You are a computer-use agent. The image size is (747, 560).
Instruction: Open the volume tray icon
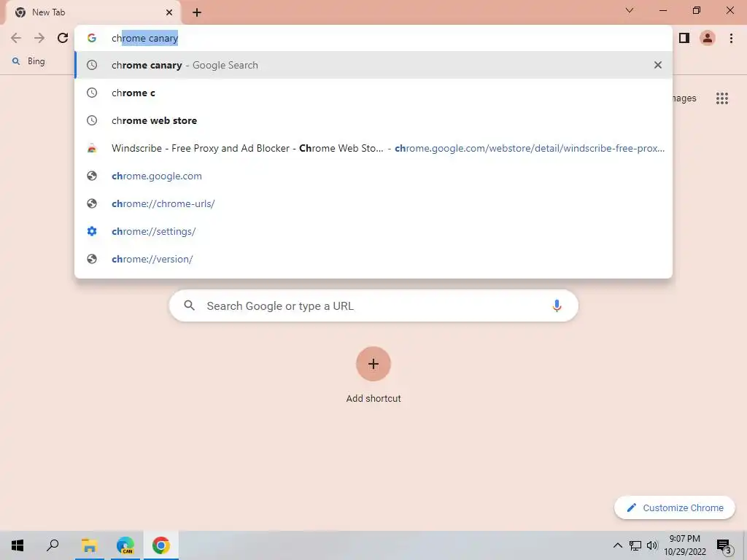[x=652, y=545]
